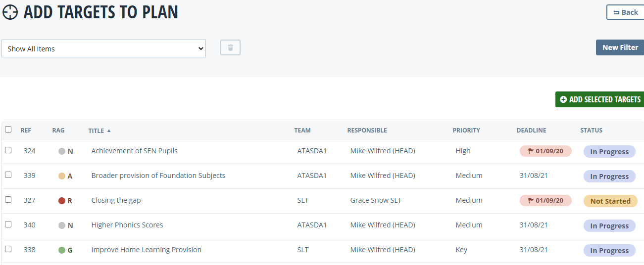This screenshot has width=644, height=265.
Task: Click the crosshair target icon beside page title
Action: 10,12
